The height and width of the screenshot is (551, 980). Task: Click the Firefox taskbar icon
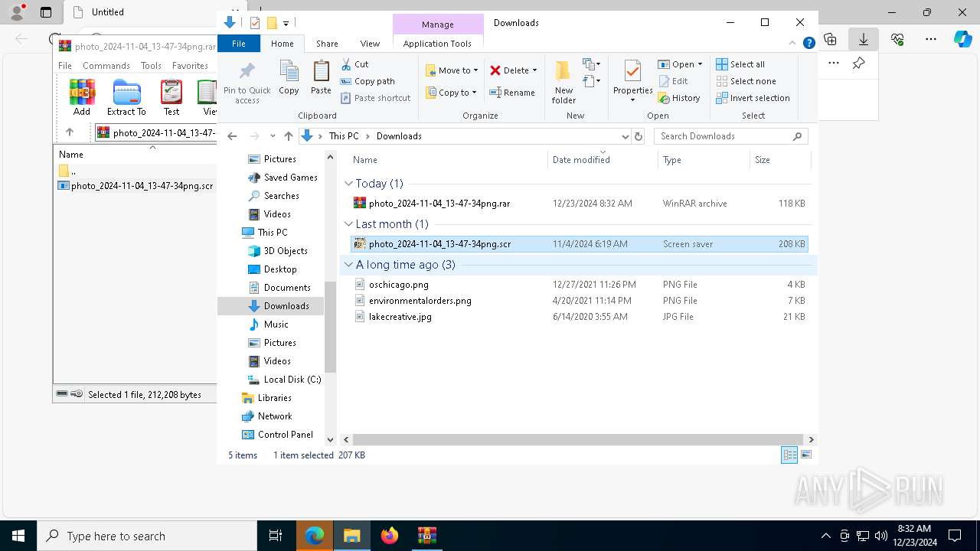coord(390,536)
